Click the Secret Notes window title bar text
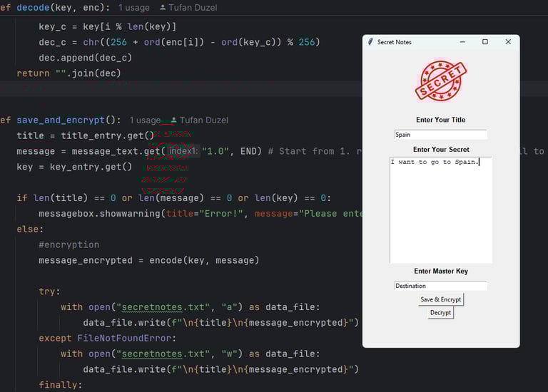Screen dimensions: 548x392 394,42
